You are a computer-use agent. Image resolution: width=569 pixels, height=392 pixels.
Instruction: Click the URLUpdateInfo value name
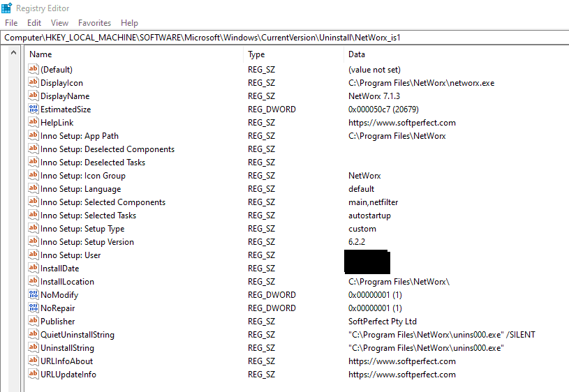click(x=68, y=375)
